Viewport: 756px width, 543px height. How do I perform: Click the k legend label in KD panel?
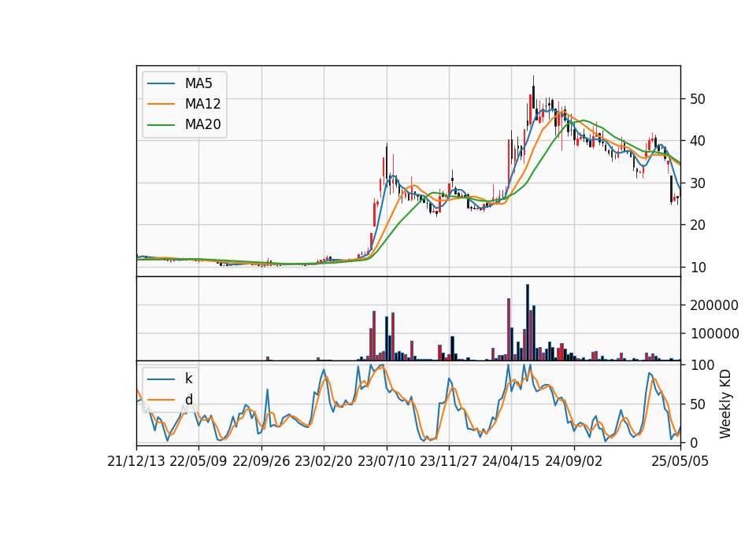point(189,379)
